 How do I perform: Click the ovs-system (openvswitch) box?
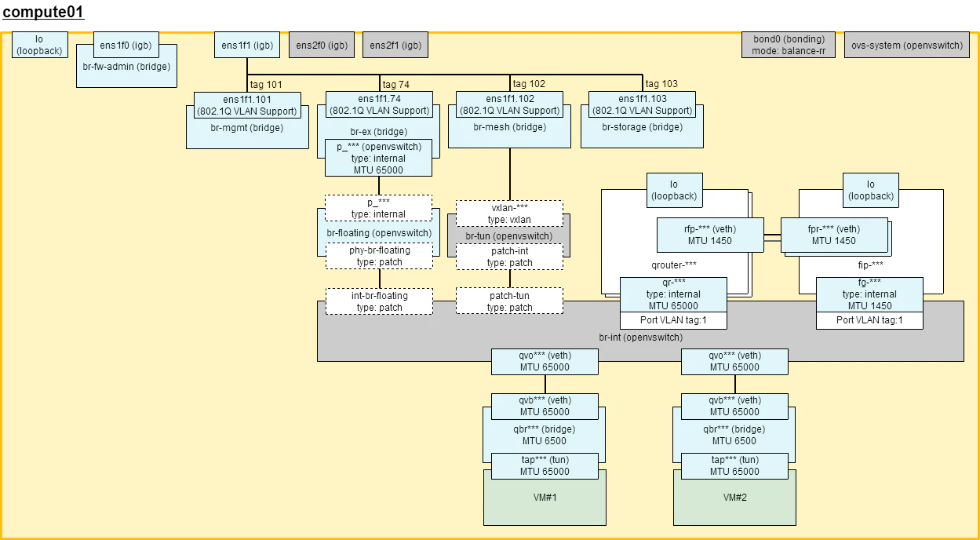click(x=907, y=45)
